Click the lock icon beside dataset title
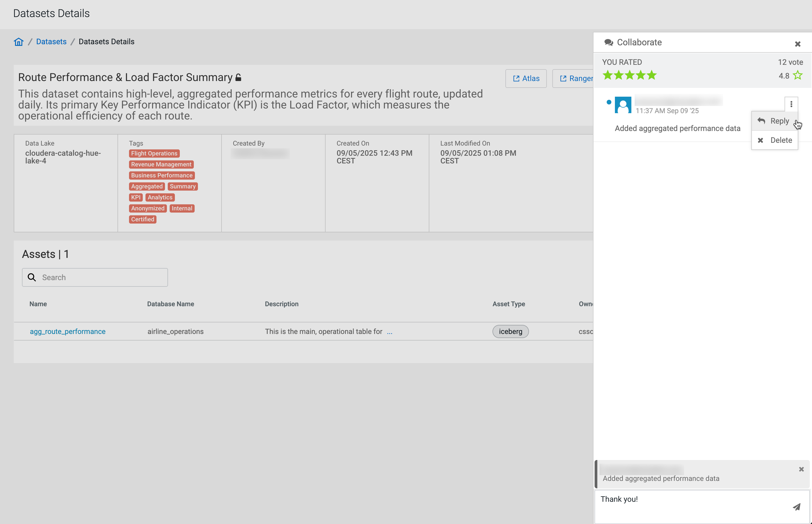 pyautogui.click(x=238, y=77)
